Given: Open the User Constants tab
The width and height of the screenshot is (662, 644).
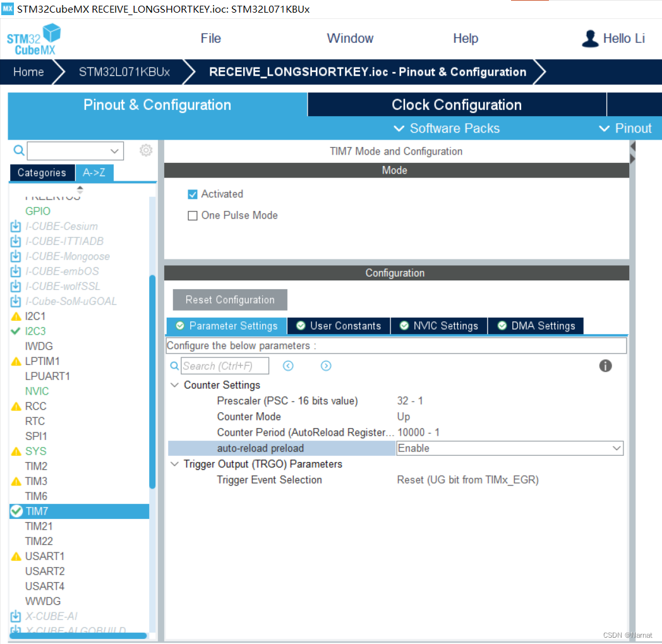Looking at the screenshot, I should [x=339, y=326].
